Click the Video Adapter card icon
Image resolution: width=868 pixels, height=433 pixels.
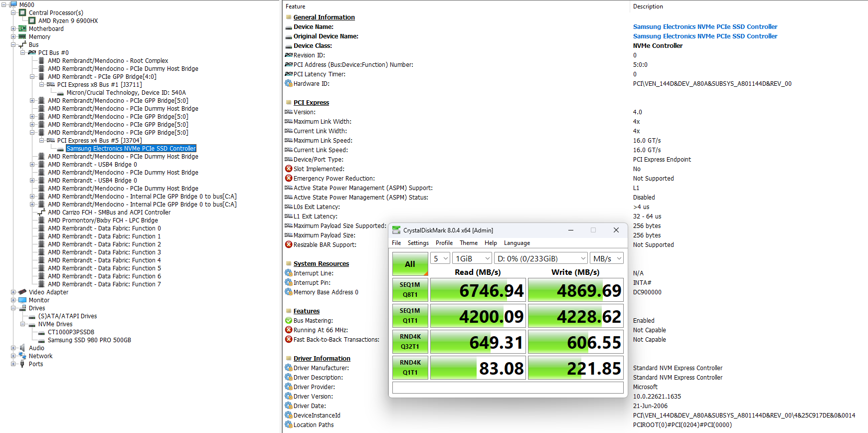tap(22, 292)
